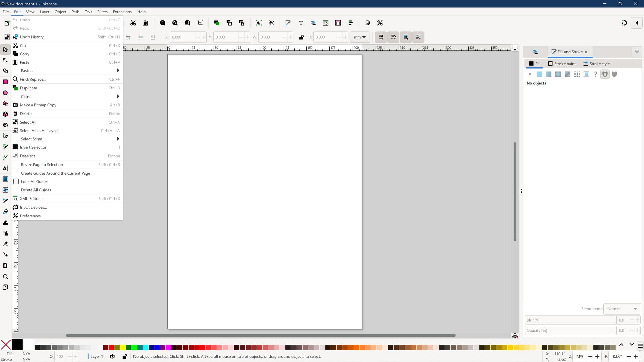Choose Select All from Edit menu
This screenshot has height=362, width=644.
pos(67,122)
